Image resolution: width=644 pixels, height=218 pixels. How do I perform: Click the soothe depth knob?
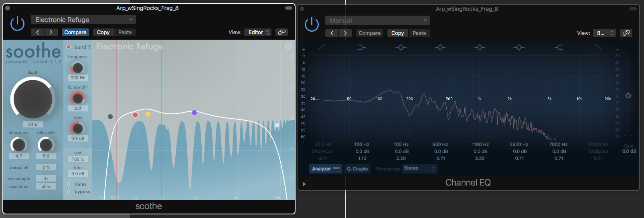tap(33, 99)
